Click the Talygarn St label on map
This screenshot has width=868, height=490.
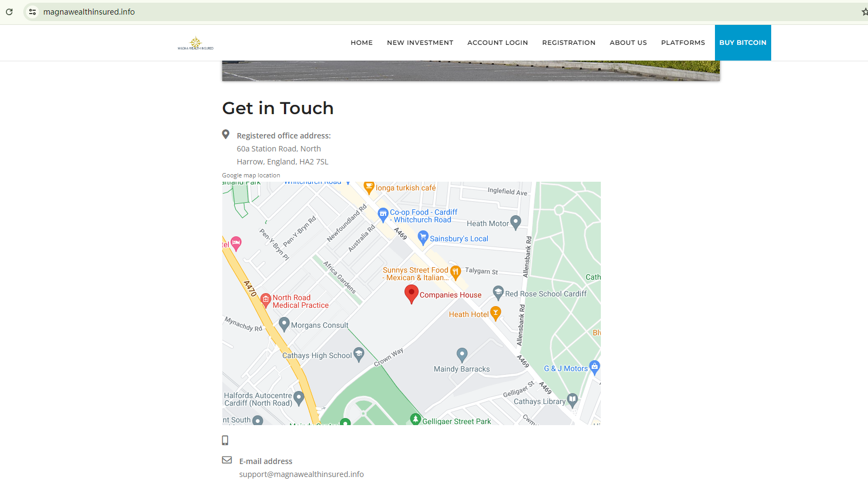481,271
